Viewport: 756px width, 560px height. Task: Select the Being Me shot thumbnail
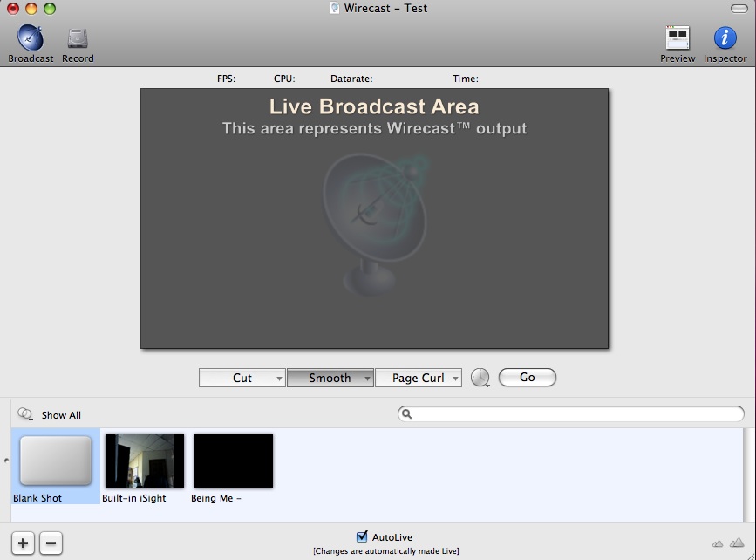pos(234,461)
